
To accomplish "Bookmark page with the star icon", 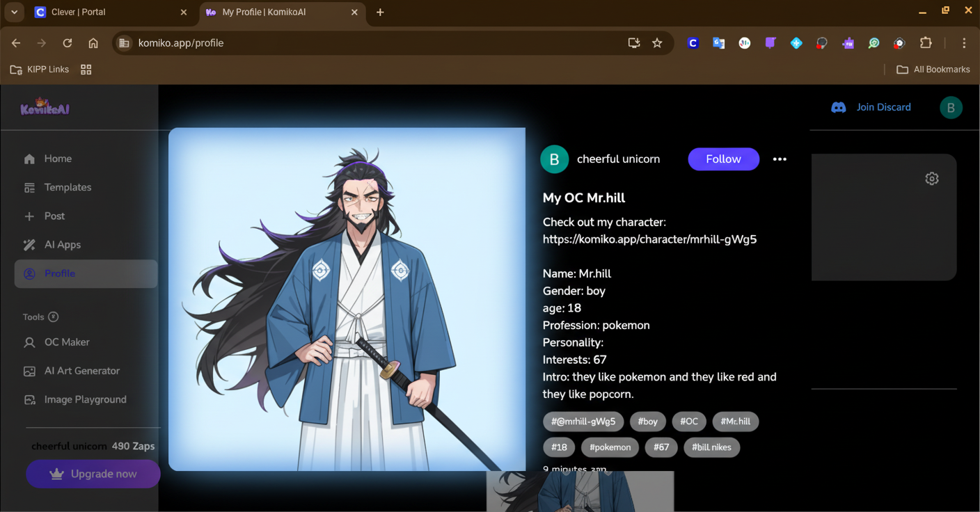I will point(657,43).
